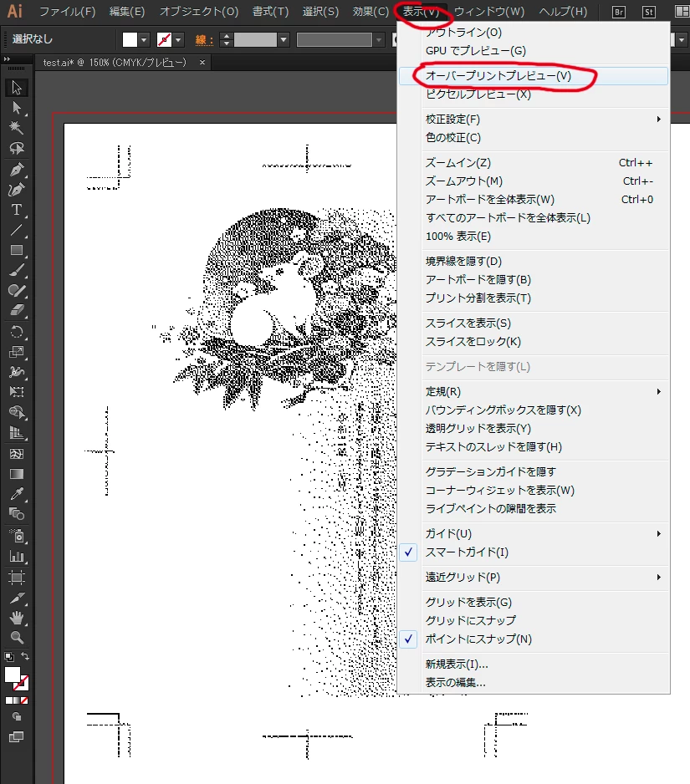The height and width of the screenshot is (784, 690).
Task: Toggle バウンディングボックスを隠す(X) option
Action: [x=534, y=410]
